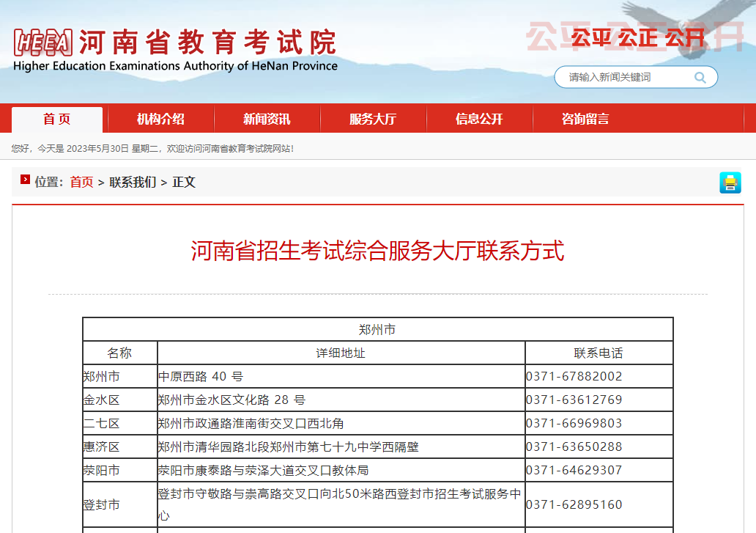Open the 首页 navigation tab
The width and height of the screenshot is (756, 533).
pyautogui.click(x=57, y=120)
